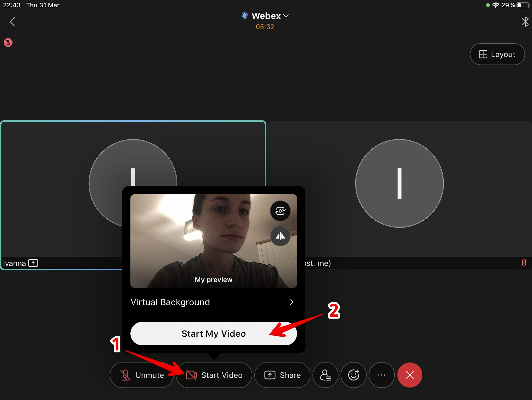Leave the meeting with red X
This screenshot has height=400, width=532.
point(410,375)
